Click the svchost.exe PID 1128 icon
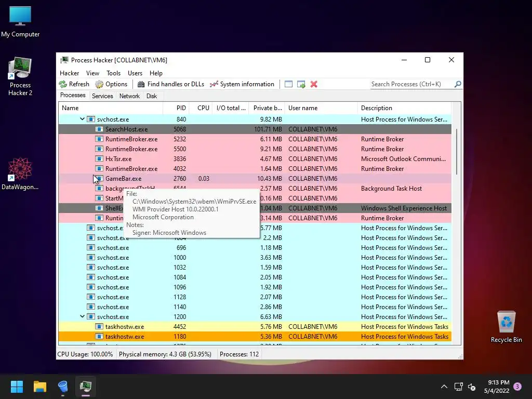 pyautogui.click(x=90, y=297)
